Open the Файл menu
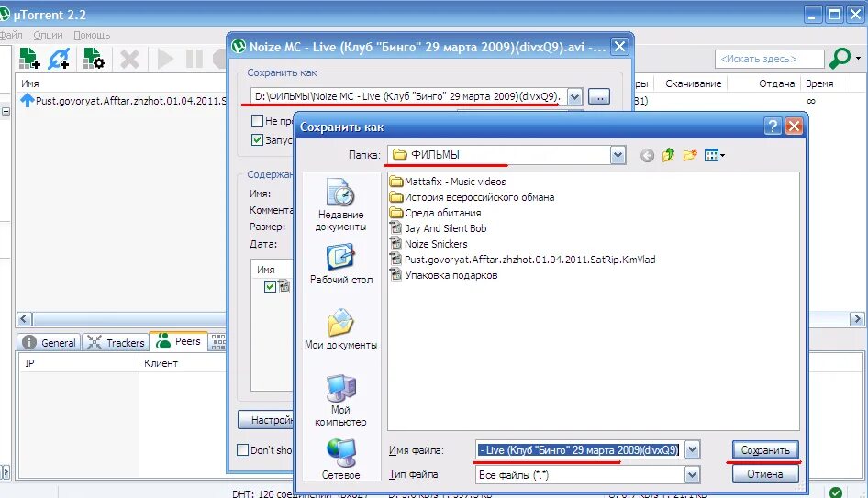868x498 pixels. [x=10, y=35]
